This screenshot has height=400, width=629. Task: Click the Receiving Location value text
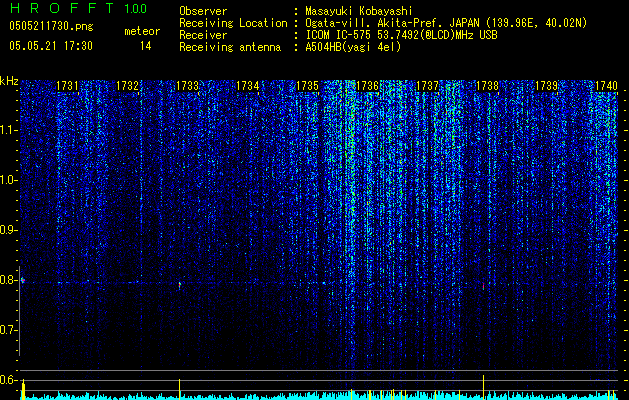(x=446, y=23)
